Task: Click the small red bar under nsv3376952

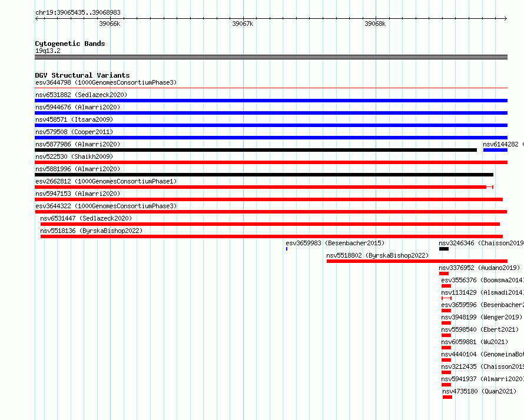Action: tap(444, 274)
